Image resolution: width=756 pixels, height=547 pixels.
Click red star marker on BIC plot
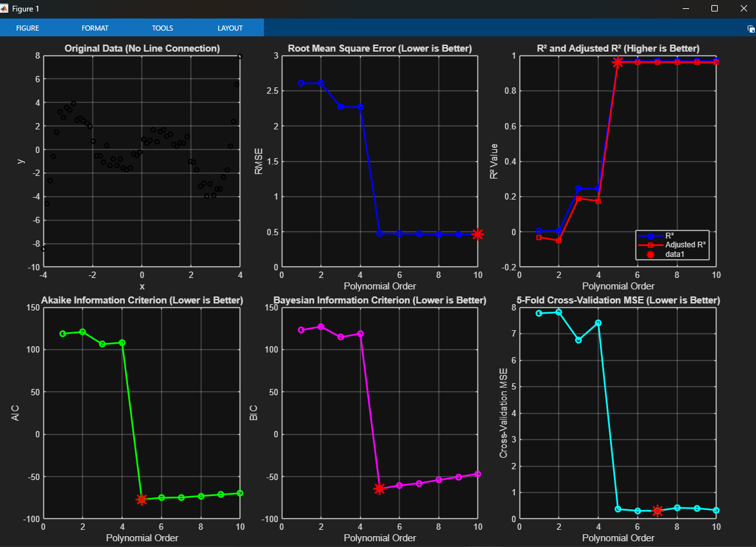[x=380, y=489]
